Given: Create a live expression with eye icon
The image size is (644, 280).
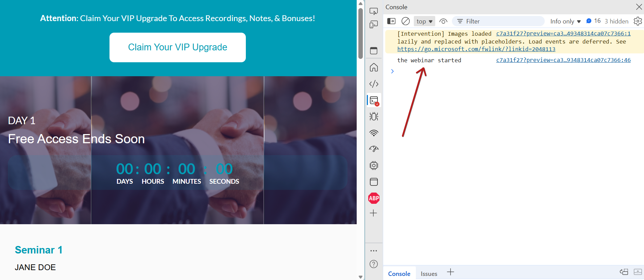Looking at the screenshot, I should pyautogui.click(x=443, y=21).
